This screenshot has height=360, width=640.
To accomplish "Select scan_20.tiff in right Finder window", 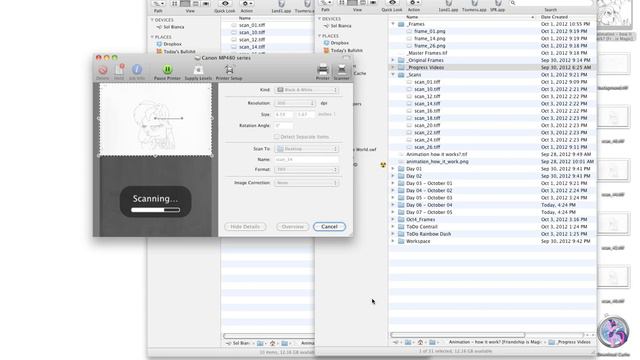I will pos(427,125).
